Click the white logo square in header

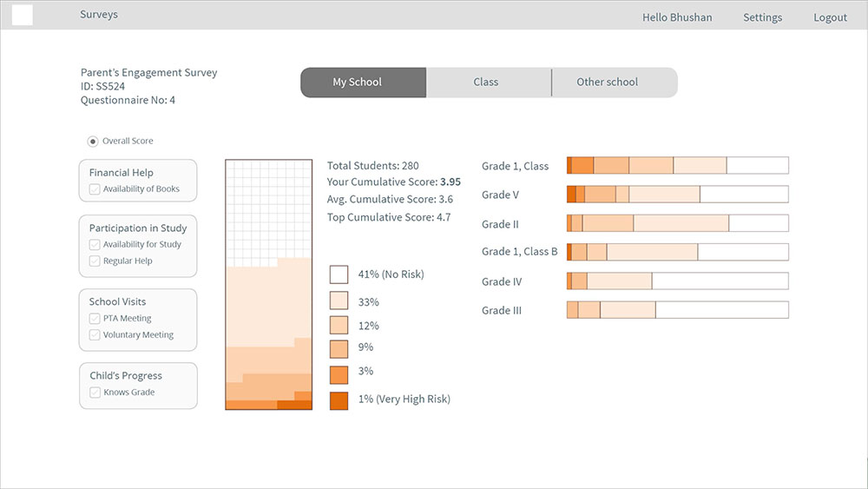[23, 15]
